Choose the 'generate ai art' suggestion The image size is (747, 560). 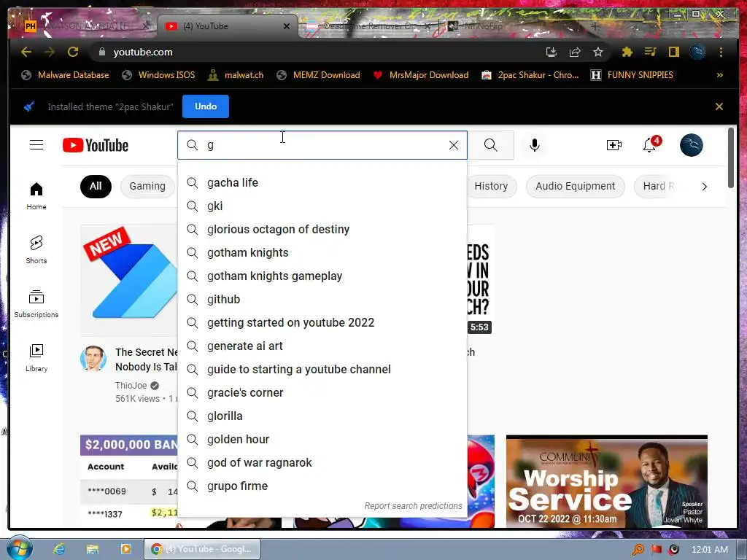click(322, 346)
